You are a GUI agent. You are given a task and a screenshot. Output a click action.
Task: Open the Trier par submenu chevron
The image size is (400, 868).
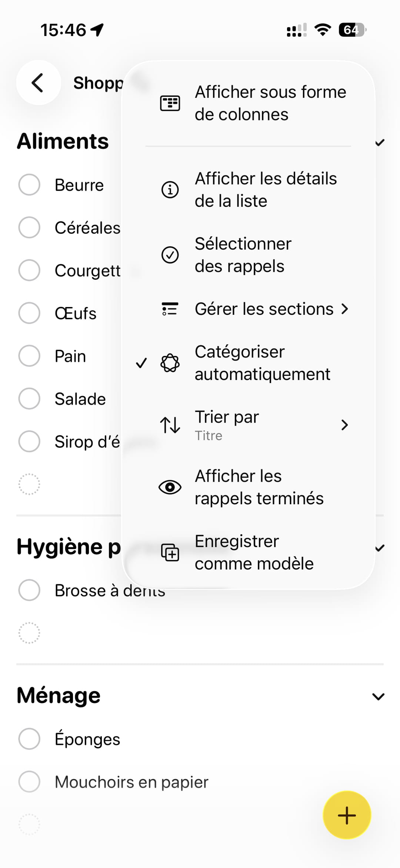(344, 425)
